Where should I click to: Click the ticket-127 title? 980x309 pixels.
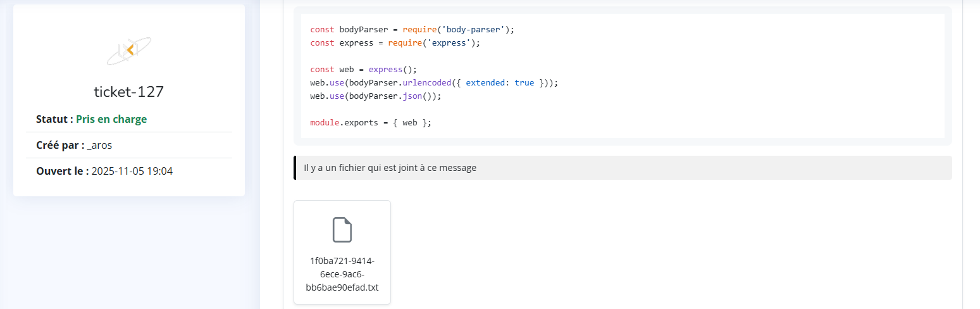click(129, 92)
